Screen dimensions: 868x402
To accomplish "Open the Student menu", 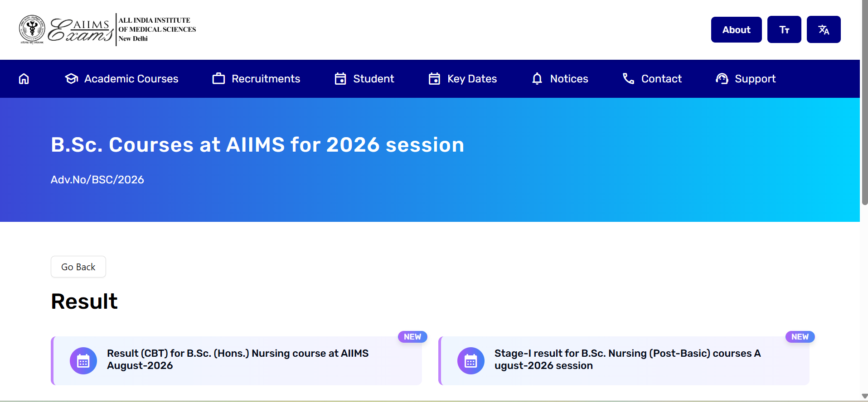I will pos(364,79).
